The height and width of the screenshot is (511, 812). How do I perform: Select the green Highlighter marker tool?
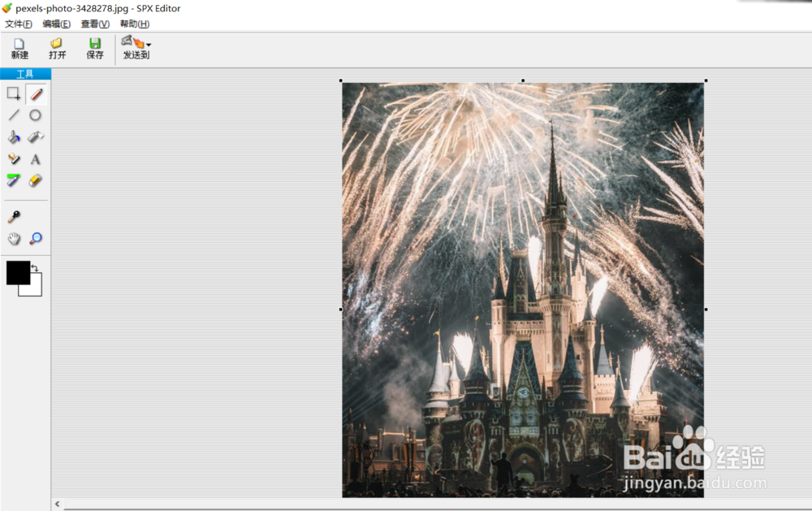pyautogui.click(x=14, y=180)
